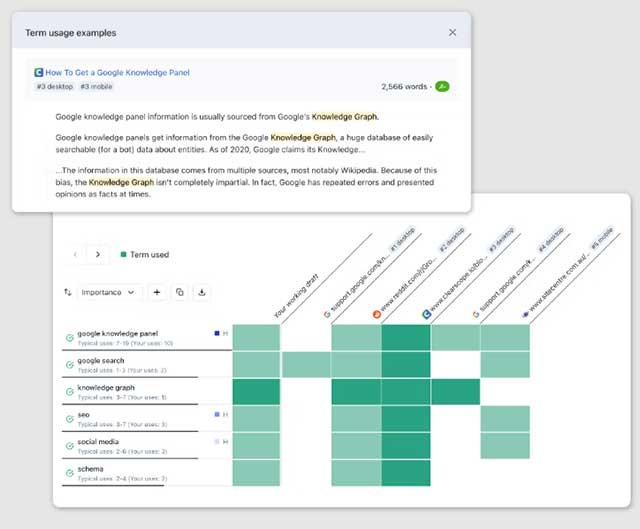Click the green content grade badge
Screen dimensions: 640x529
point(442,87)
